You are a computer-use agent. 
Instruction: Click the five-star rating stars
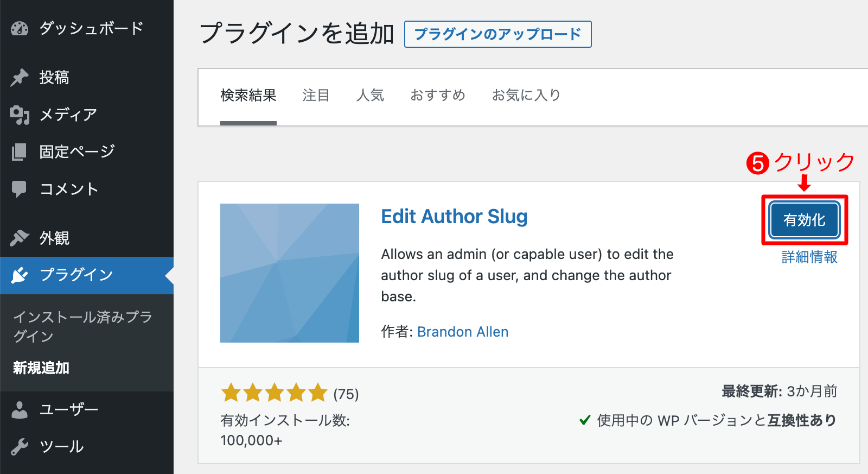click(x=275, y=393)
